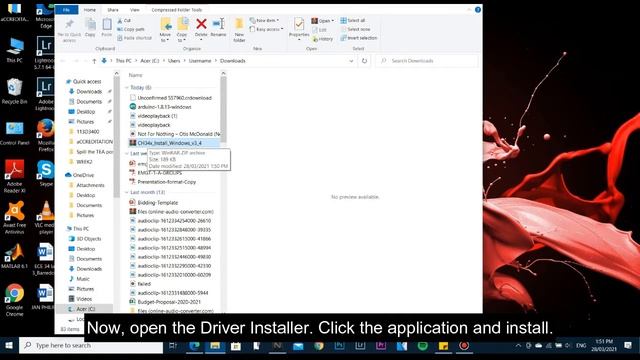Click Users in the address path
640x360 pixels.
pos(174,61)
